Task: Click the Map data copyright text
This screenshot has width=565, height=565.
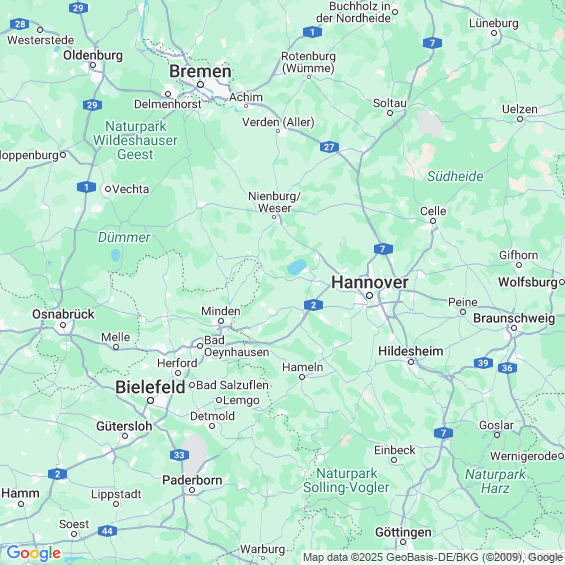Action: click(433, 557)
